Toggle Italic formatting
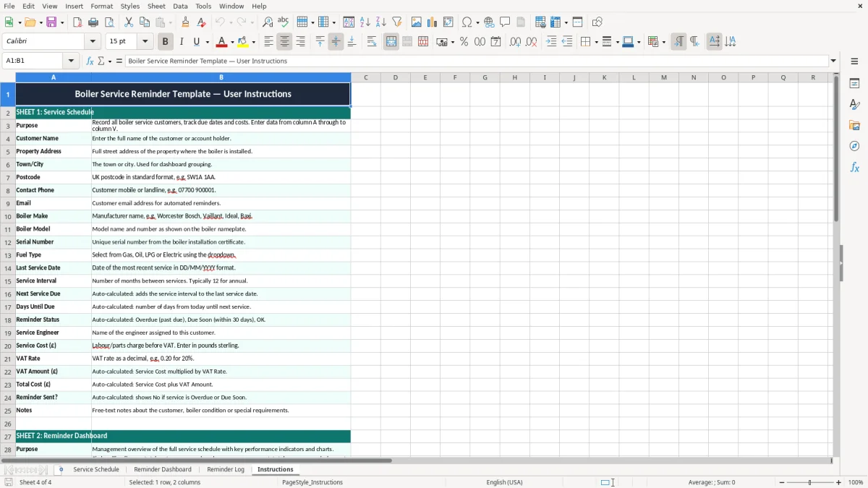Screen dimensions: 868x488 pyautogui.click(x=182, y=42)
